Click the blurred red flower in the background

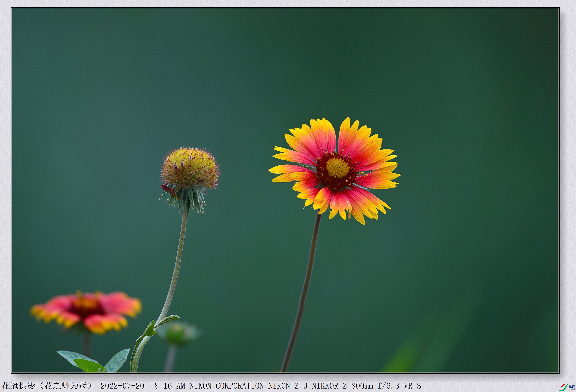click(x=86, y=312)
